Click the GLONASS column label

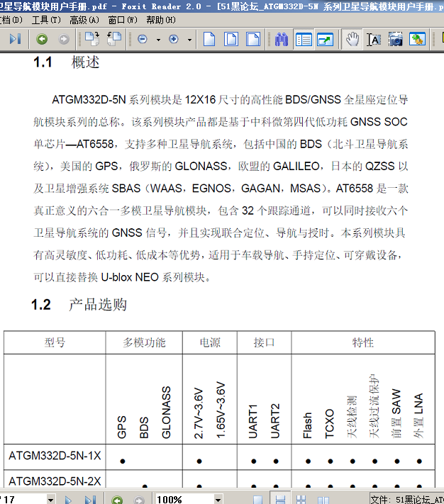click(x=166, y=413)
